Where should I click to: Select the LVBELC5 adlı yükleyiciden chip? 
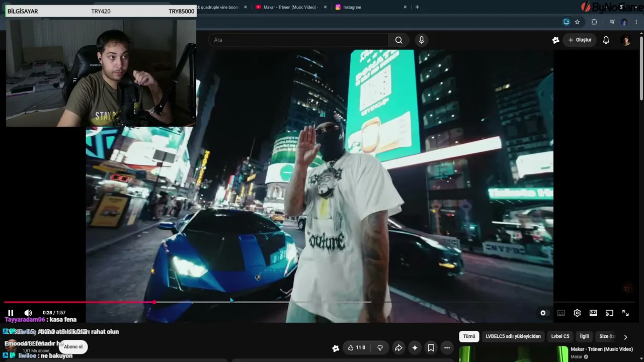click(x=513, y=336)
